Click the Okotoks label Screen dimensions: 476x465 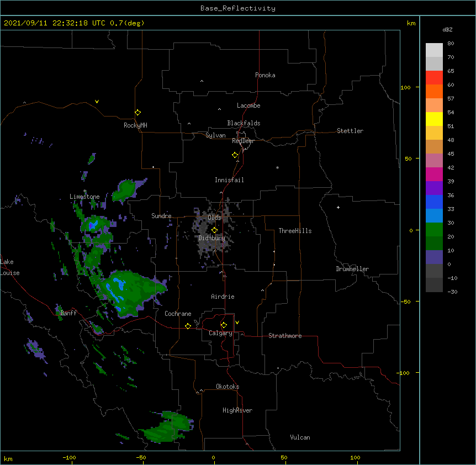pos(228,387)
